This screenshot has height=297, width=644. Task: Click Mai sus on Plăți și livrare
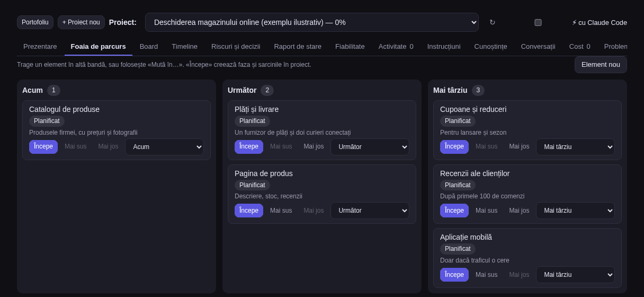[281, 147]
